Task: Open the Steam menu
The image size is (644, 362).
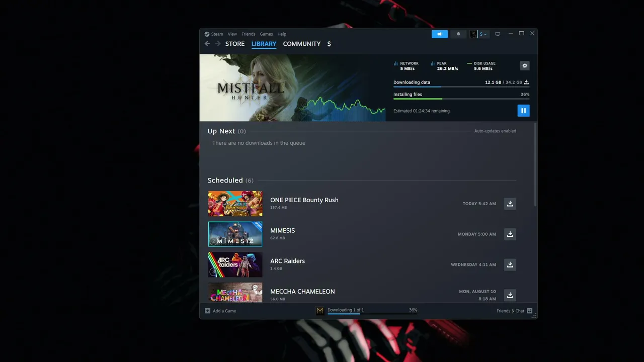Action: (x=217, y=34)
